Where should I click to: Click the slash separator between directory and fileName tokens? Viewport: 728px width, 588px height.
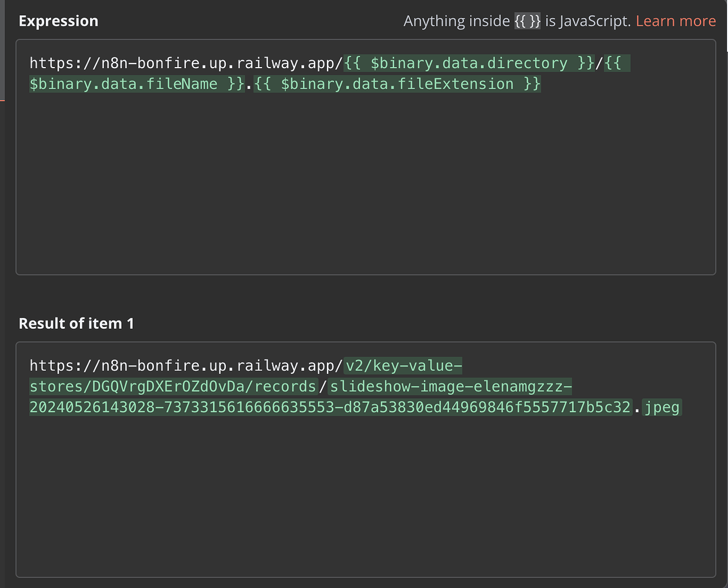click(599, 63)
